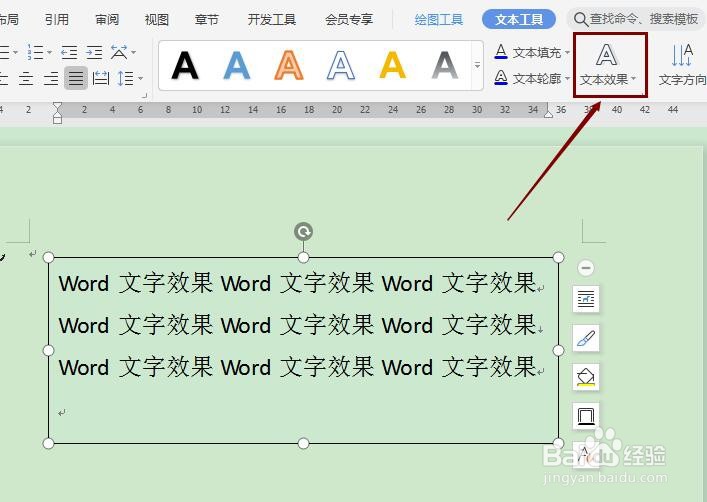Select the blue hollow outline WordArt style

tap(341, 65)
